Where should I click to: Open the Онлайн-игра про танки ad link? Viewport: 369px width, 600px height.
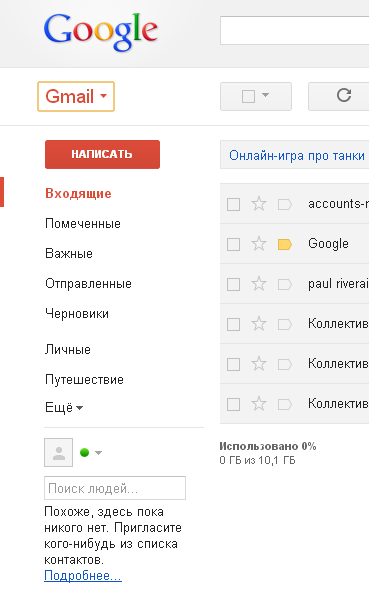[x=297, y=156]
